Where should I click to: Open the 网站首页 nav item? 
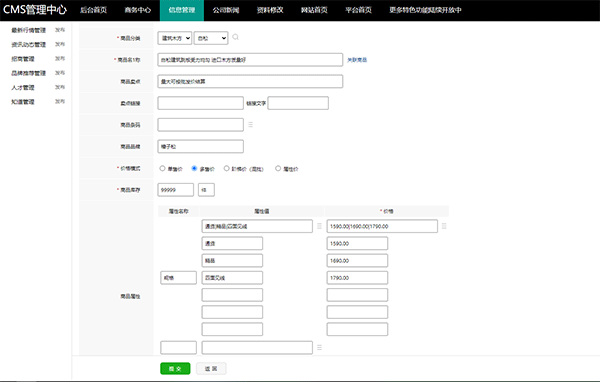pyautogui.click(x=314, y=10)
